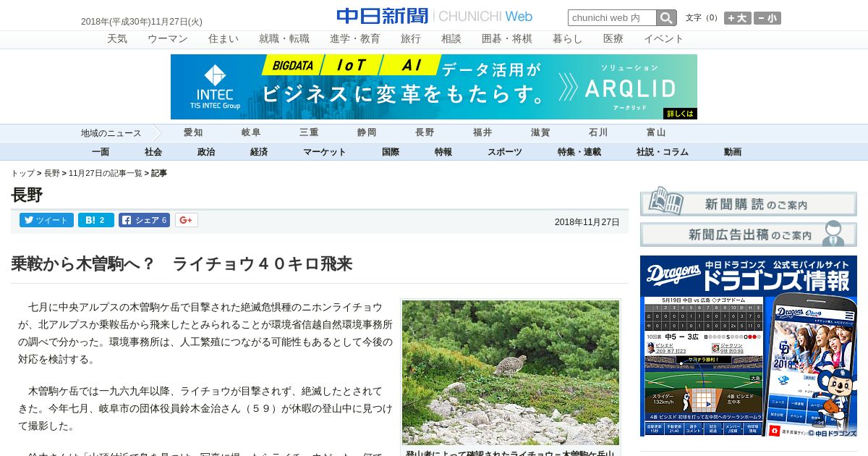Focus the chunichi web 内 search field

click(x=612, y=18)
